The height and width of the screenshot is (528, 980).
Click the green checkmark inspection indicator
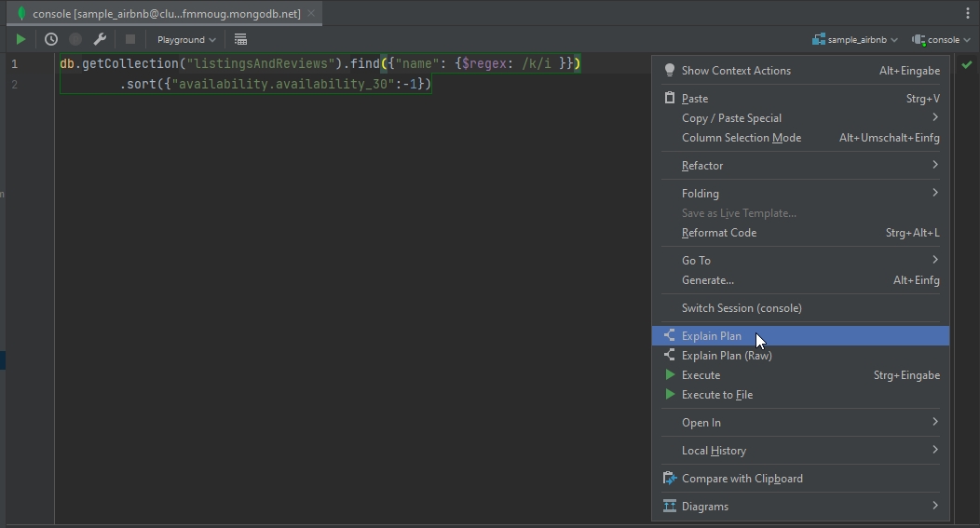tap(967, 65)
